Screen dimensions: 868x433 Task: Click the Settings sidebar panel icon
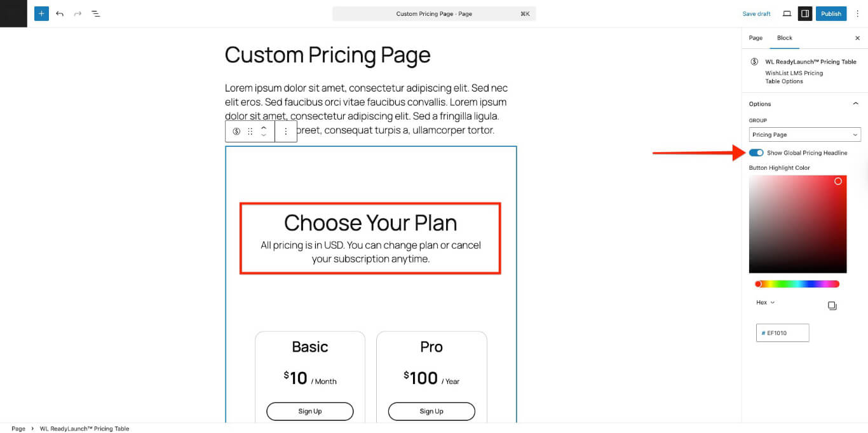click(x=805, y=13)
